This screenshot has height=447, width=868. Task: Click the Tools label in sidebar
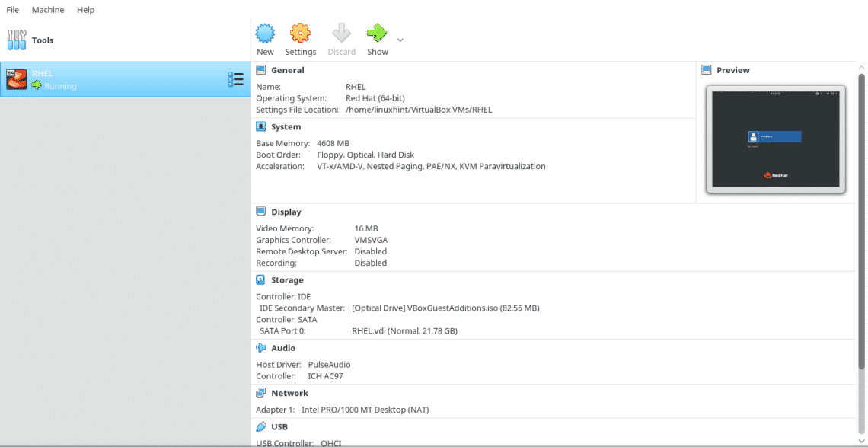(43, 40)
